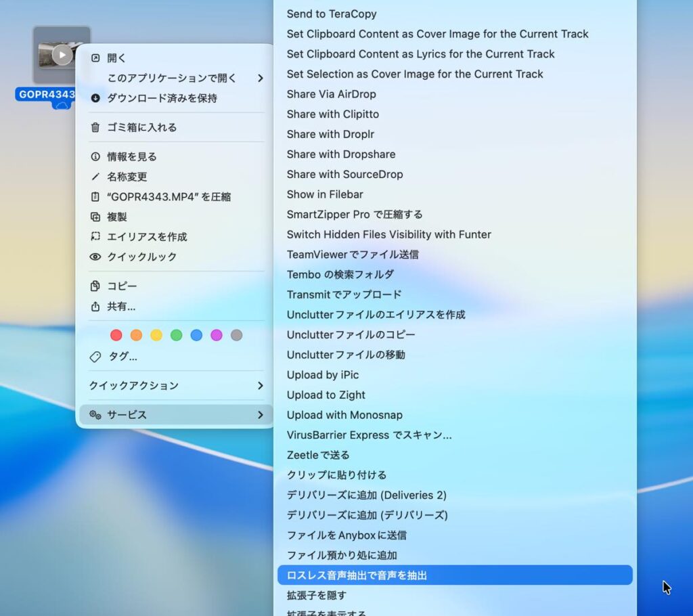This screenshot has height=616, width=693.
Task: Click the eye icon for クイックルック
Action: pos(95,257)
